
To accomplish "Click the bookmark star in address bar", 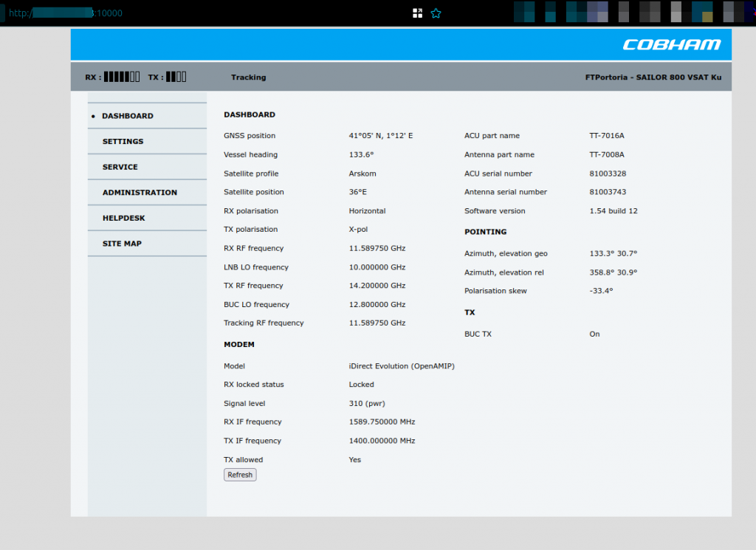I will click(x=436, y=13).
